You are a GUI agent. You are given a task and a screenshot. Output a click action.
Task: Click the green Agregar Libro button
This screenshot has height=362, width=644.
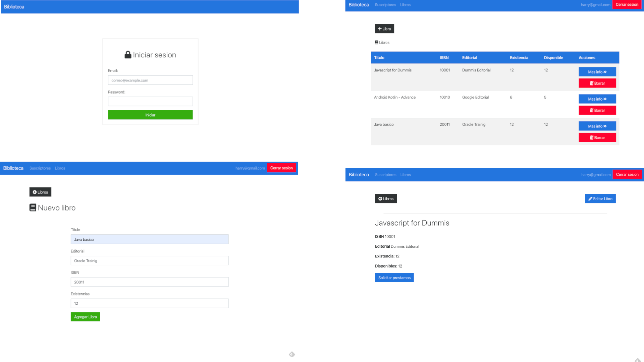(x=86, y=317)
